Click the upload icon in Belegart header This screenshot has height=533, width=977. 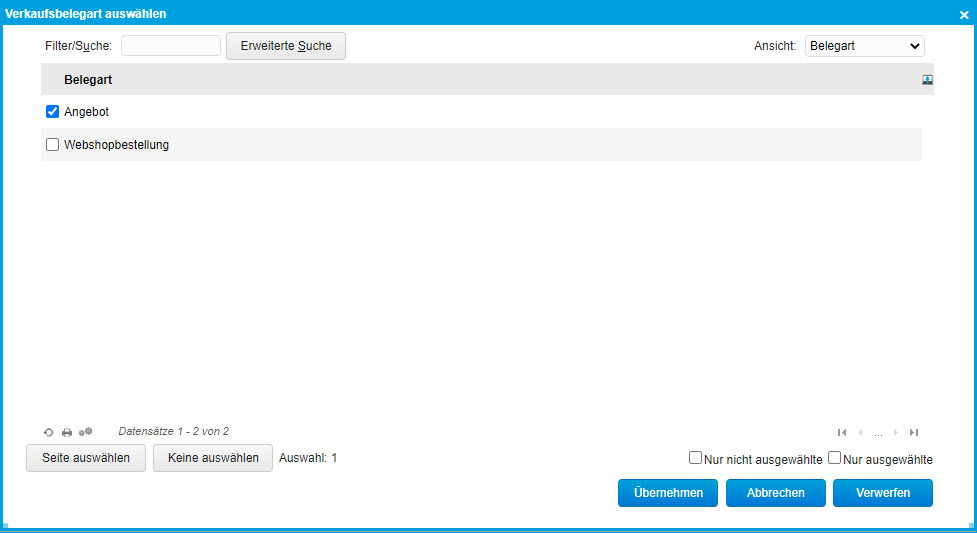927,79
